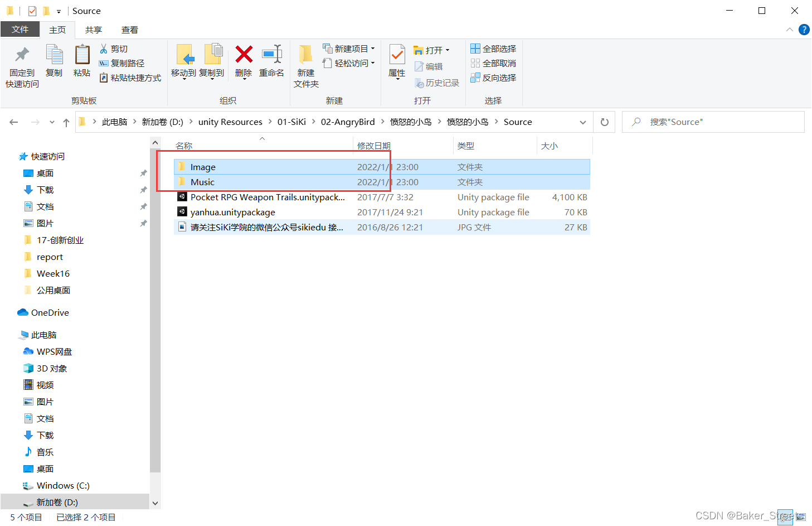Rename the selected item

271,61
